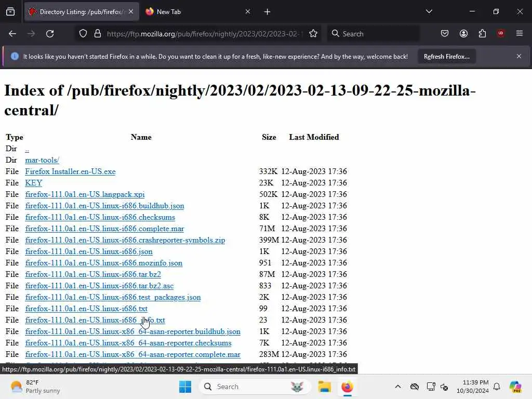Click Firefox icon in taskbar
The width and height of the screenshot is (532, 399).
click(347, 387)
